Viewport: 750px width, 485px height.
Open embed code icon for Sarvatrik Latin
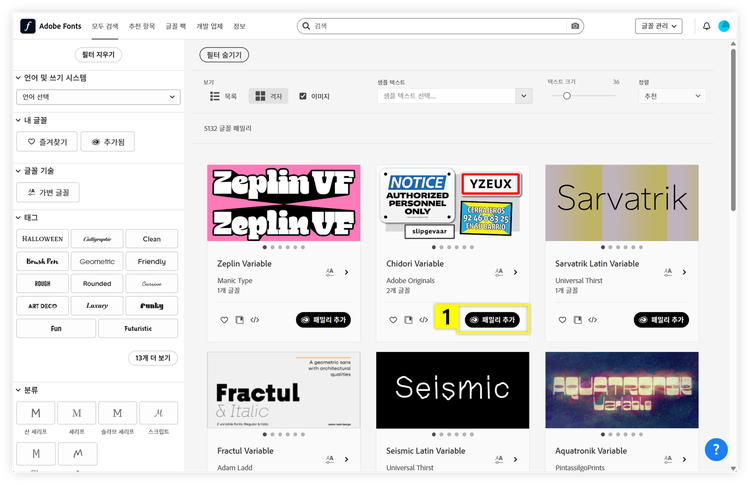[593, 320]
